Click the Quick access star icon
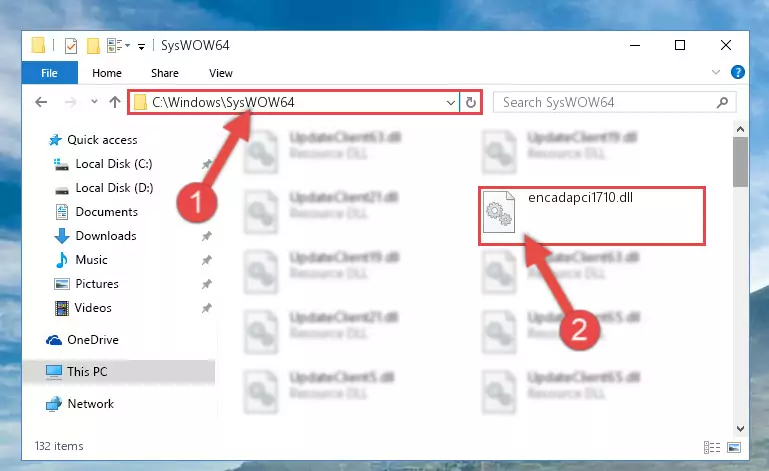 tap(55, 140)
